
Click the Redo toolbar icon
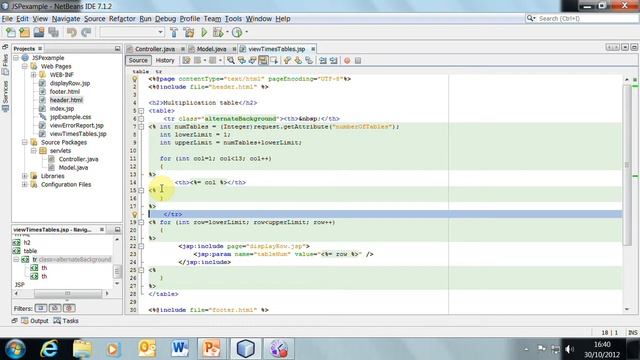[86, 32]
